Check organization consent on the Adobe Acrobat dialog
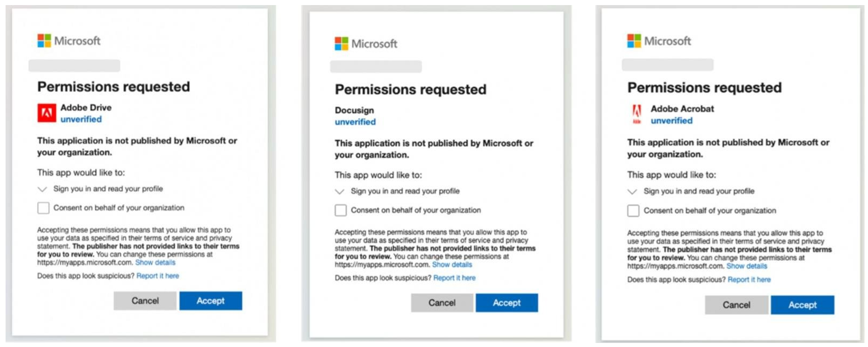This screenshot has height=347, width=868. (x=633, y=210)
